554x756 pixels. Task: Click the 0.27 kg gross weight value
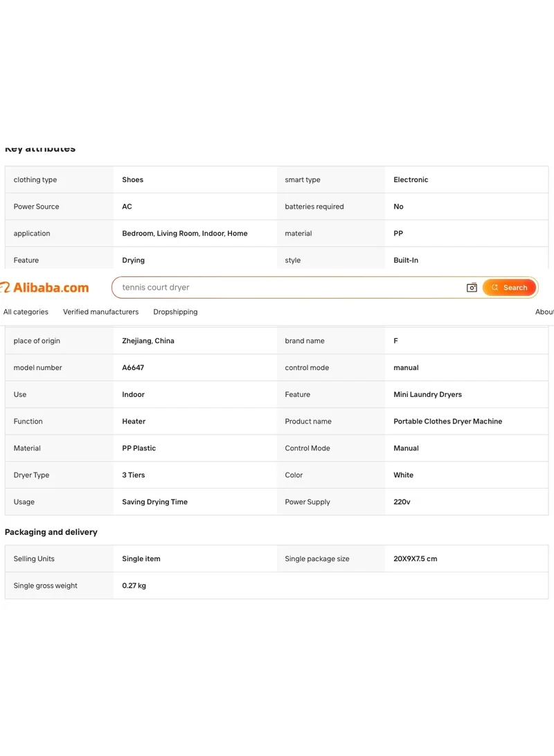click(x=134, y=586)
